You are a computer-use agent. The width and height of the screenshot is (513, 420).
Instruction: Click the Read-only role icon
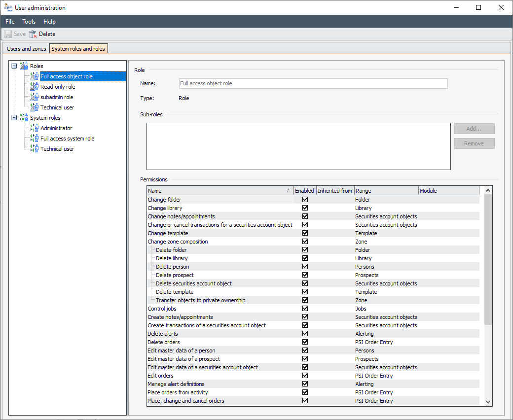coord(35,87)
